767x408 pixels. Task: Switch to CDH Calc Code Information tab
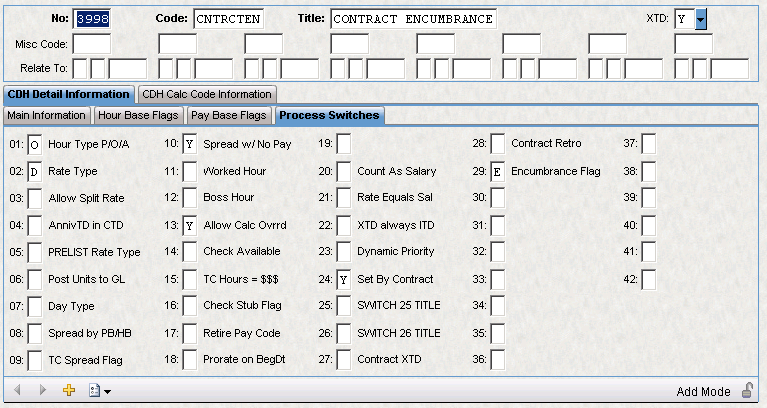pyautogui.click(x=206, y=94)
